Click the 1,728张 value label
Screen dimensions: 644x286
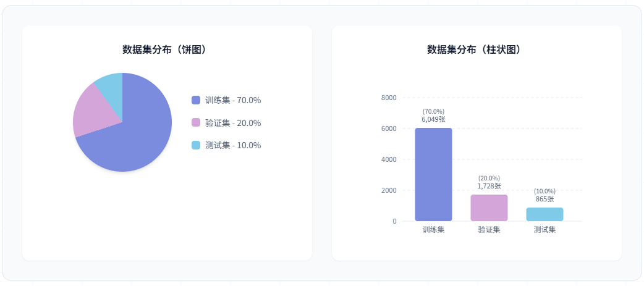tap(489, 186)
